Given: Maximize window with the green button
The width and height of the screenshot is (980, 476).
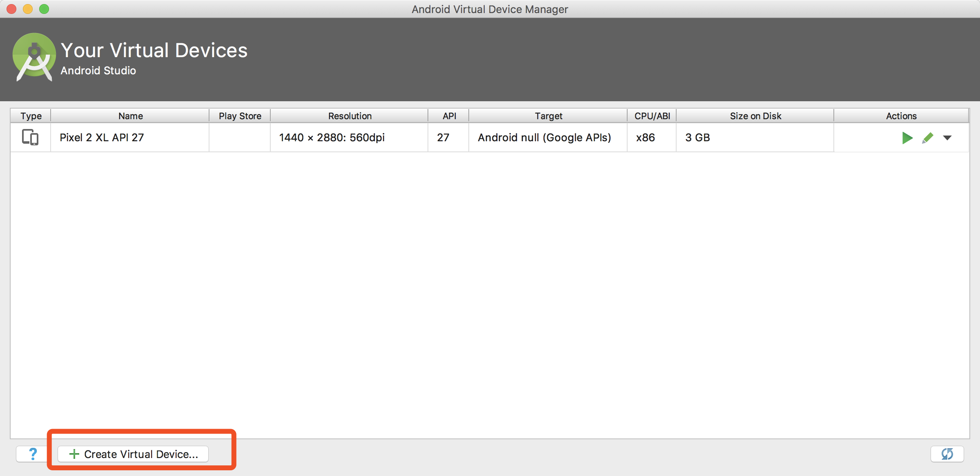Looking at the screenshot, I should click(44, 9).
